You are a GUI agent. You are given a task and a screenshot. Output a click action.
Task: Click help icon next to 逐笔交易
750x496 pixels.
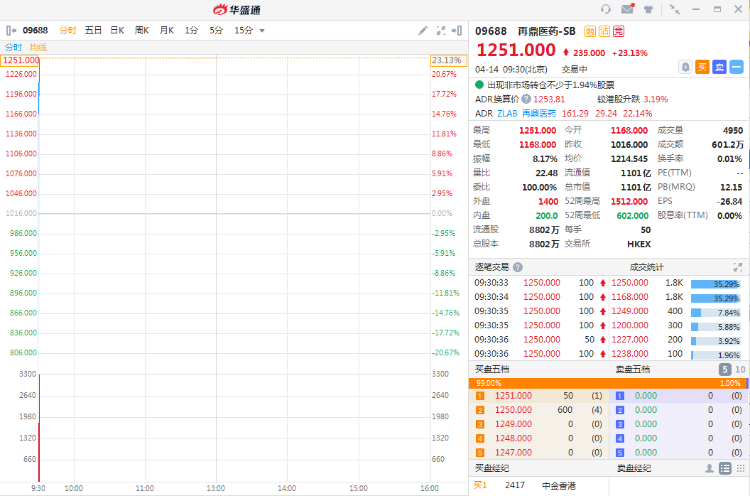point(518,267)
